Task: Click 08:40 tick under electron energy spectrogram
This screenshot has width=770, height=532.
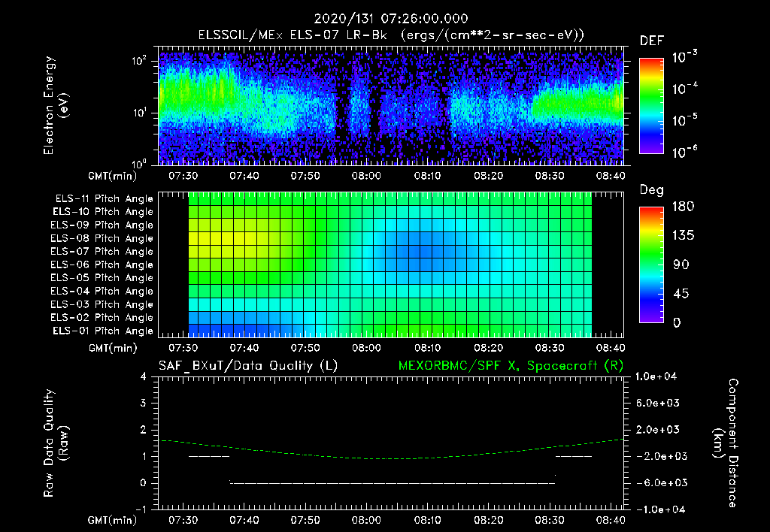Action: point(611,176)
